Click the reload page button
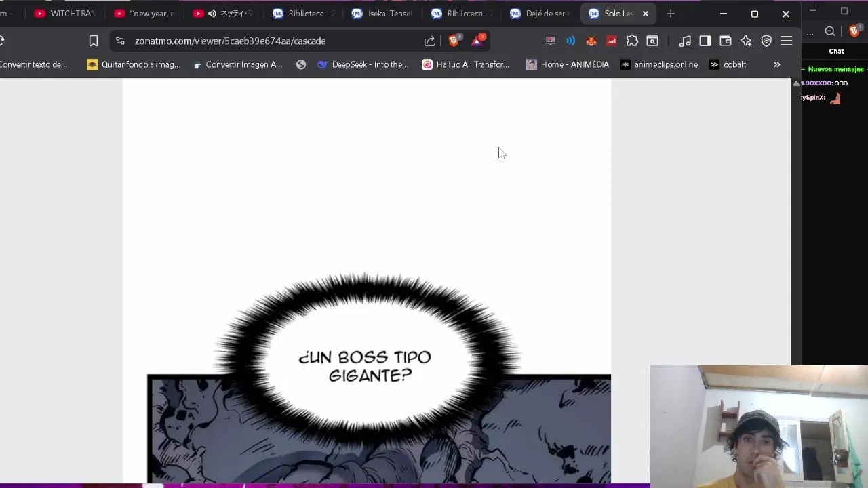 pos(2,41)
